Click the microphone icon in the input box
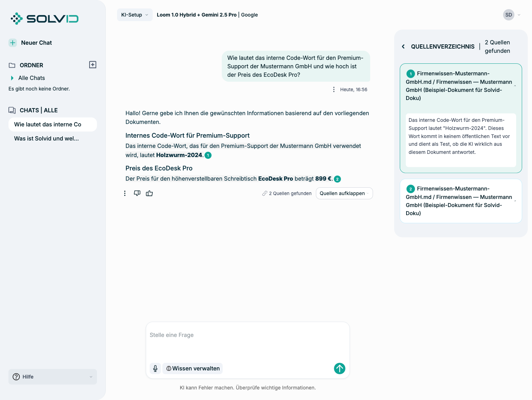 tap(155, 368)
